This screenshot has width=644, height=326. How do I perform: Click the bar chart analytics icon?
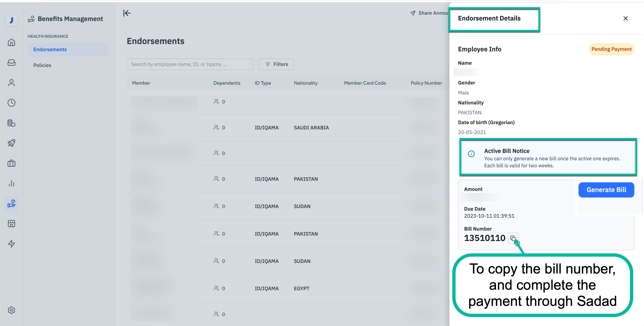click(11, 183)
